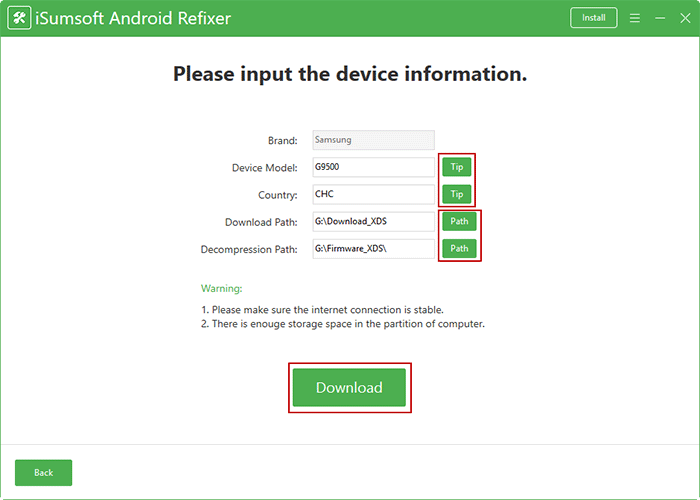The height and width of the screenshot is (500, 700).
Task: Minimize the Android Refixer window
Action: 660,18
